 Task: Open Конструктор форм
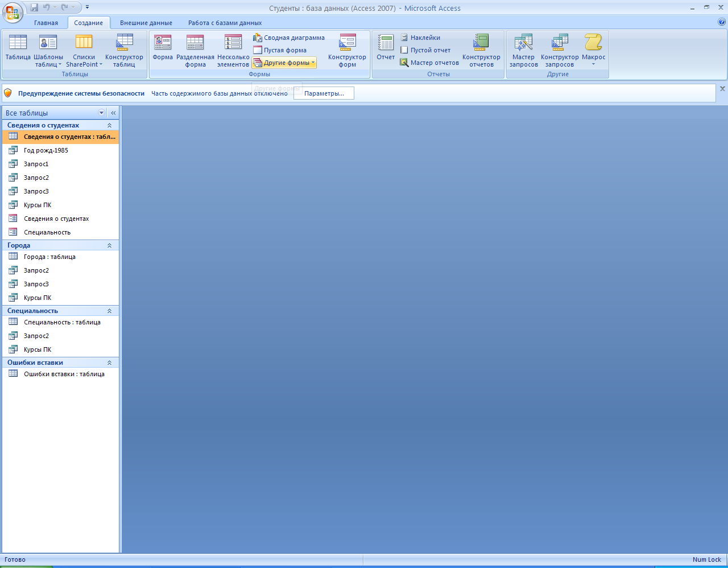347,50
